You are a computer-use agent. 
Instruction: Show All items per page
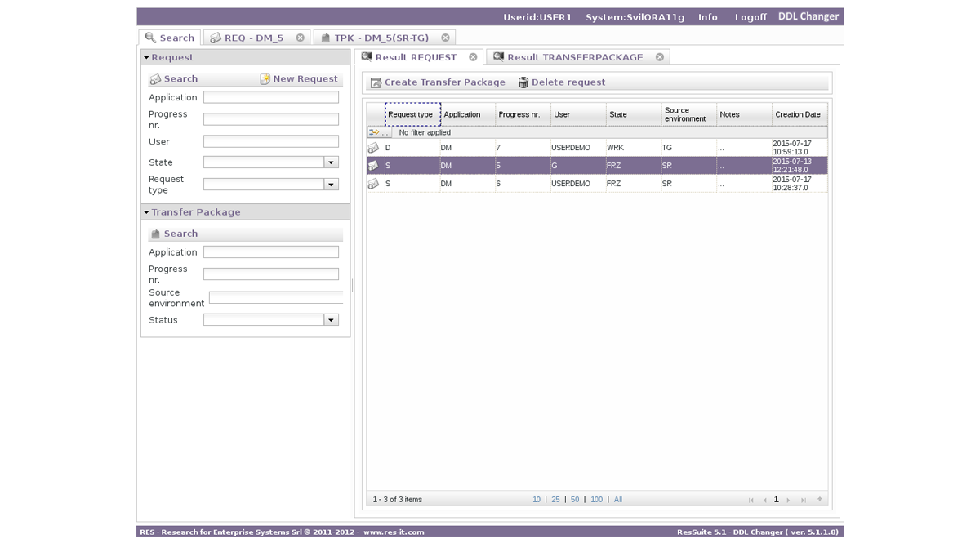click(x=618, y=500)
